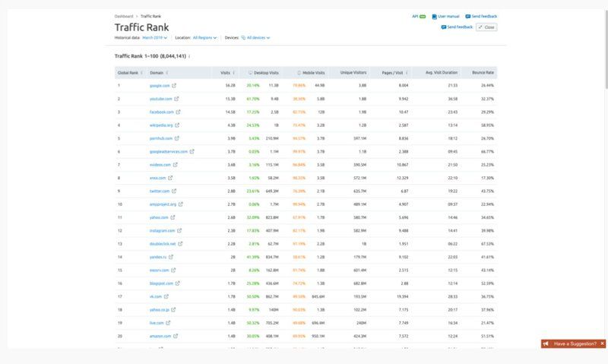This screenshot has width=608, height=364.
Task: Open the blogspot.com domain link
Action: click(161, 283)
